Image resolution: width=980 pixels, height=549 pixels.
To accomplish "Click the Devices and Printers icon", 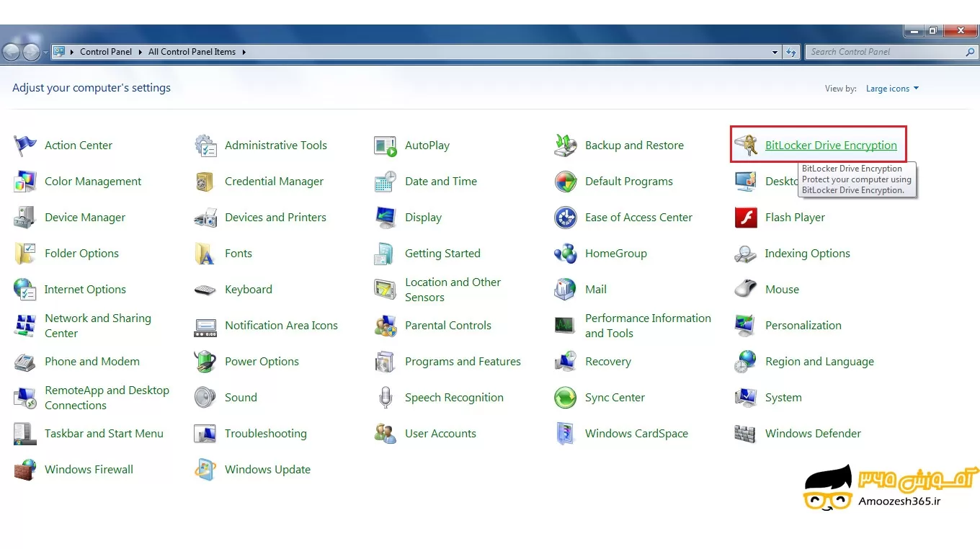I will [x=205, y=218].
